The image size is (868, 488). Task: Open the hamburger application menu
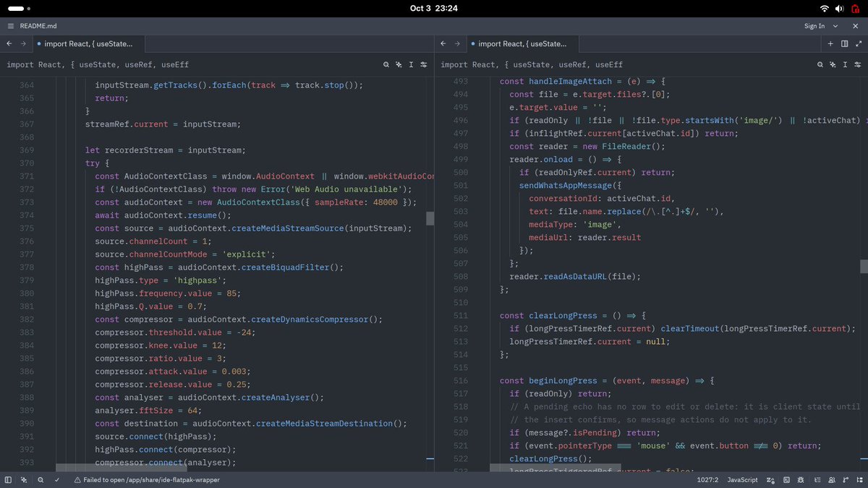[10, 26]
